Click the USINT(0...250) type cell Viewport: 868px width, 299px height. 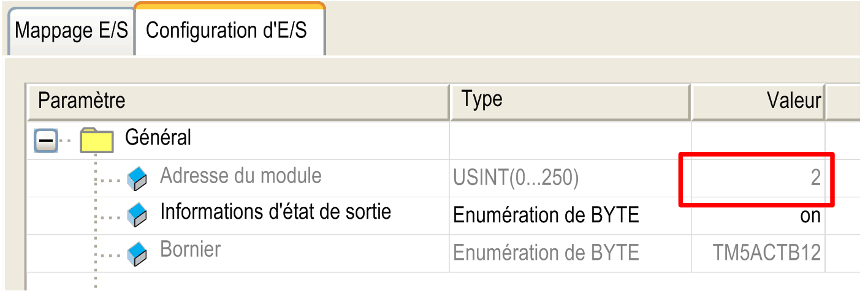point(516,178)
